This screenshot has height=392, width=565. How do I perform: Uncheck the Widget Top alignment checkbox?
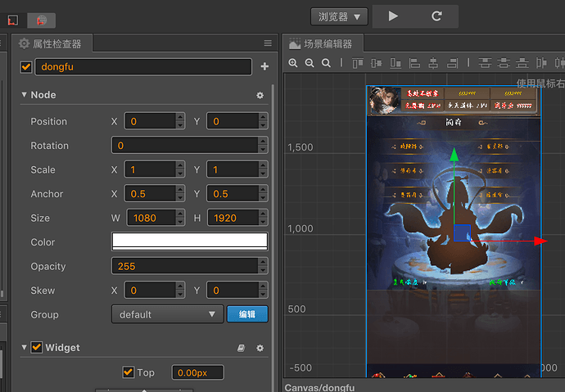click(x=129, y=372)
